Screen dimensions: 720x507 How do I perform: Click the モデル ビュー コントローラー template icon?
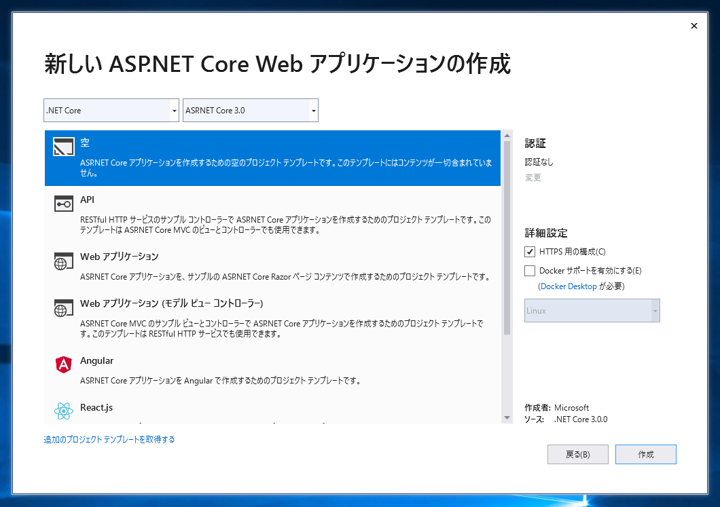tap(63, 308)
